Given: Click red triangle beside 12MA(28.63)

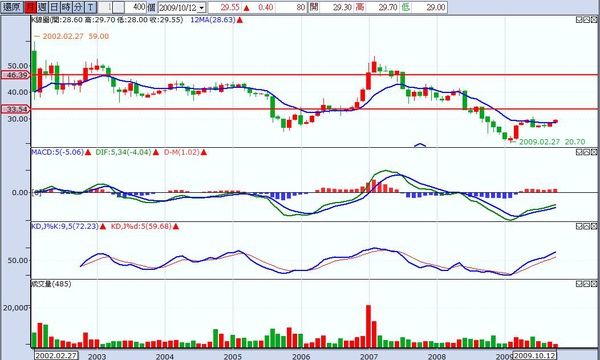Looking at the screenshot, I should click(x=240, y=20).
